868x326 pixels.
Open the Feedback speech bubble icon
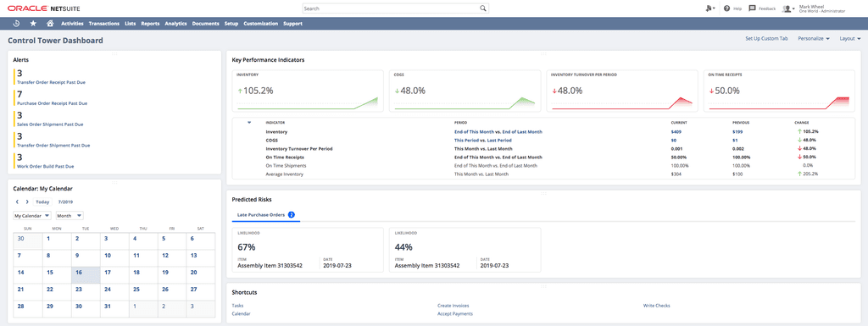(753, 8)
